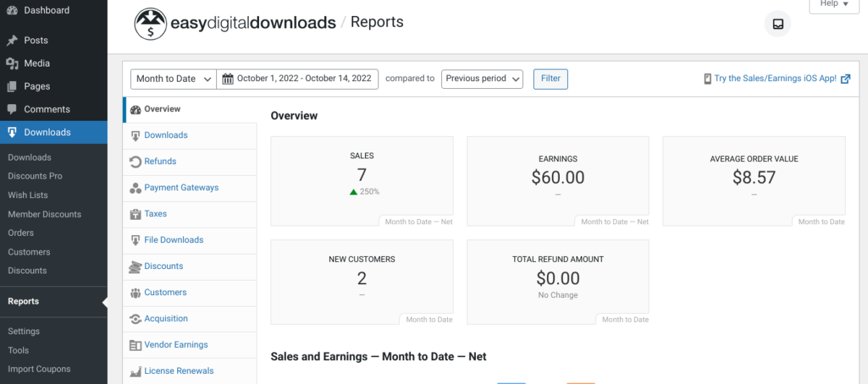The image size is (868, 384).
Task: Click the Average Order Value $8.57 card
Action: [x=754, y=182]
